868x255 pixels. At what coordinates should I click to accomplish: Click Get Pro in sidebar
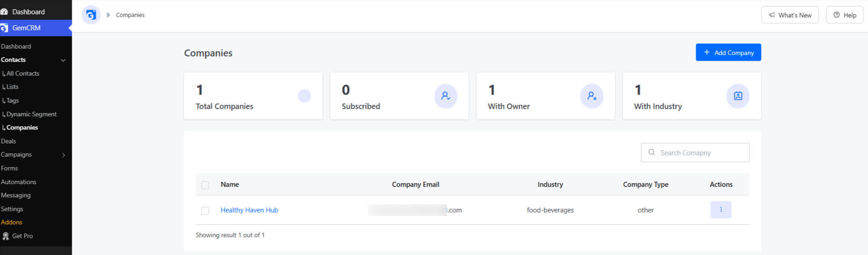tap(22, 236)
